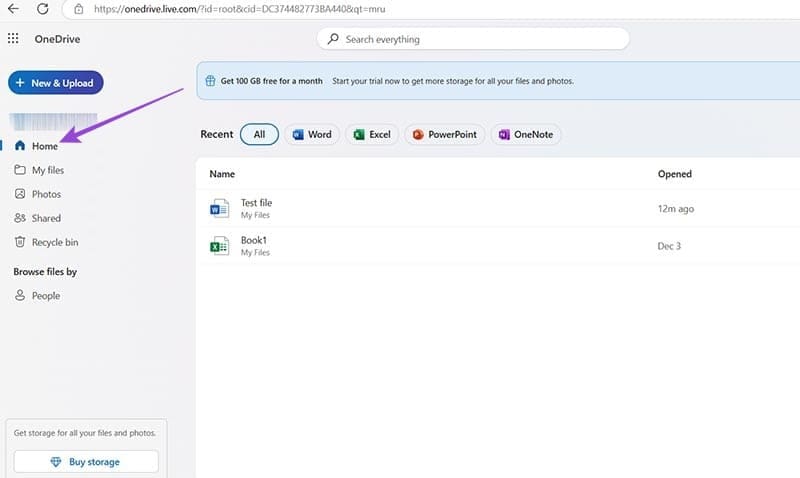
Task: Go to Photos in the sidebar
Action: click(x=46, y=194)
